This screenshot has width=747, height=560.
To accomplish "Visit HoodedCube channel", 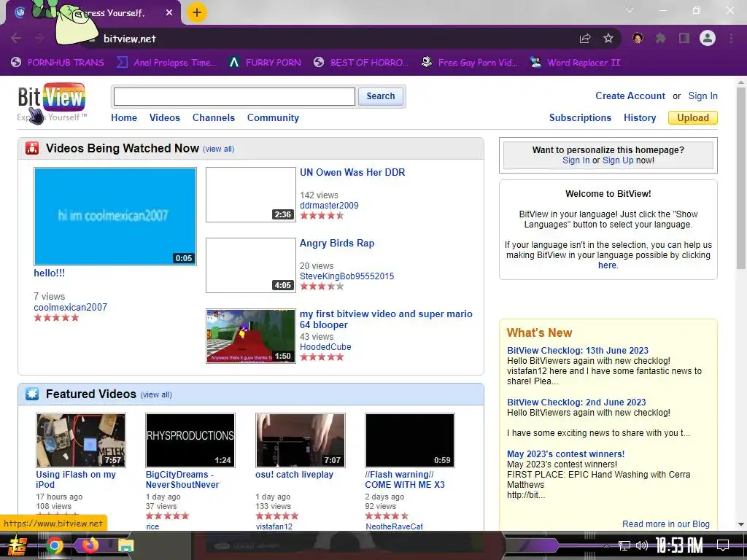I will (x=325, y=347).
